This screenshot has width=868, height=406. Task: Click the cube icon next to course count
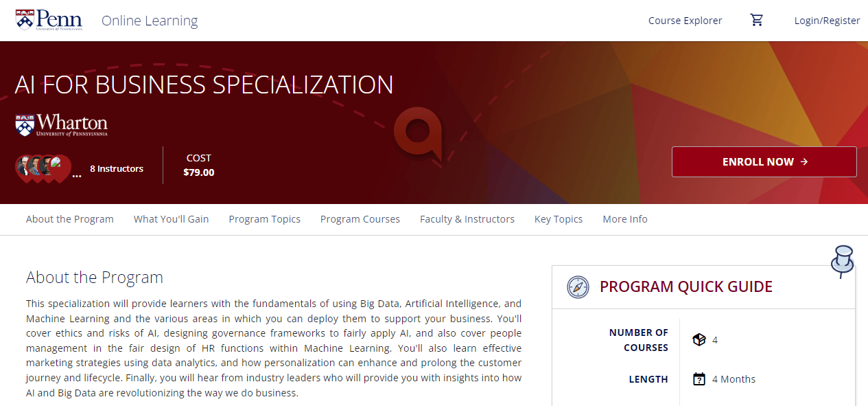(699, 340)
